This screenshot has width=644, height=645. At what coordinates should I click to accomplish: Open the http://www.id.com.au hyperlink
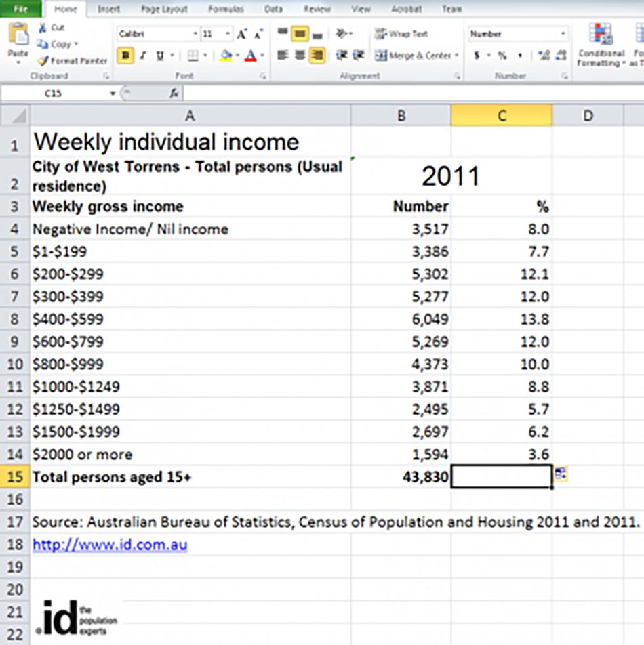point(110,545)
